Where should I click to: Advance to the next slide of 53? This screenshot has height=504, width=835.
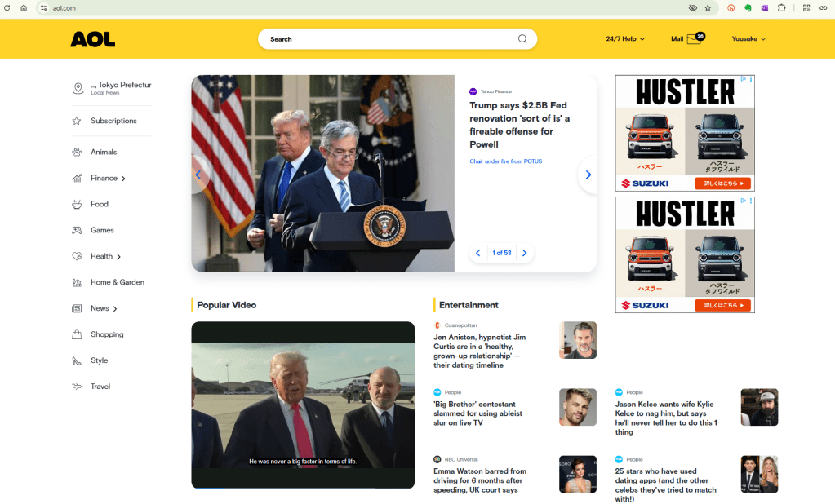click(525, 253)
